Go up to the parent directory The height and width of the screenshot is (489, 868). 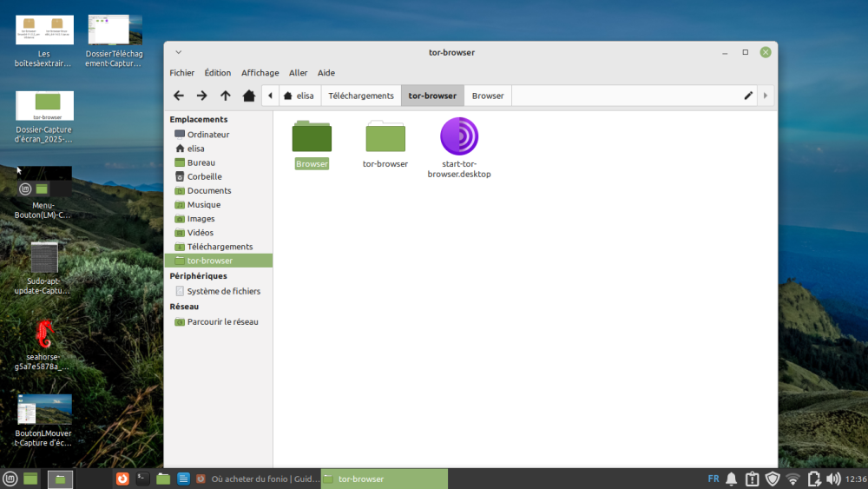tap(225, 96)
